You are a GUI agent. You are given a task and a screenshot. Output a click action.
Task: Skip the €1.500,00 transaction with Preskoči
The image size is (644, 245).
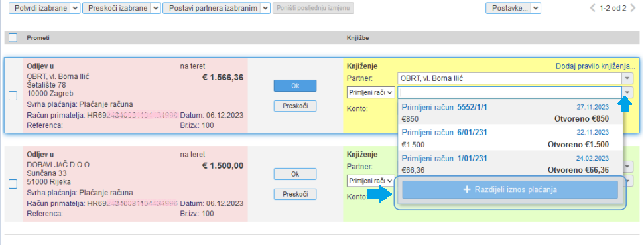pos(295,194)
